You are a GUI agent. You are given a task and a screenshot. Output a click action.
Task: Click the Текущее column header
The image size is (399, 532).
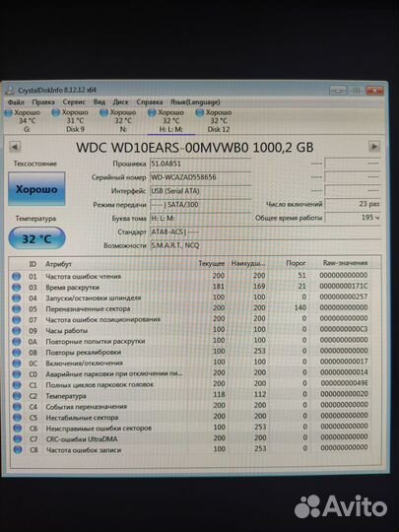[x=212, y=263]
